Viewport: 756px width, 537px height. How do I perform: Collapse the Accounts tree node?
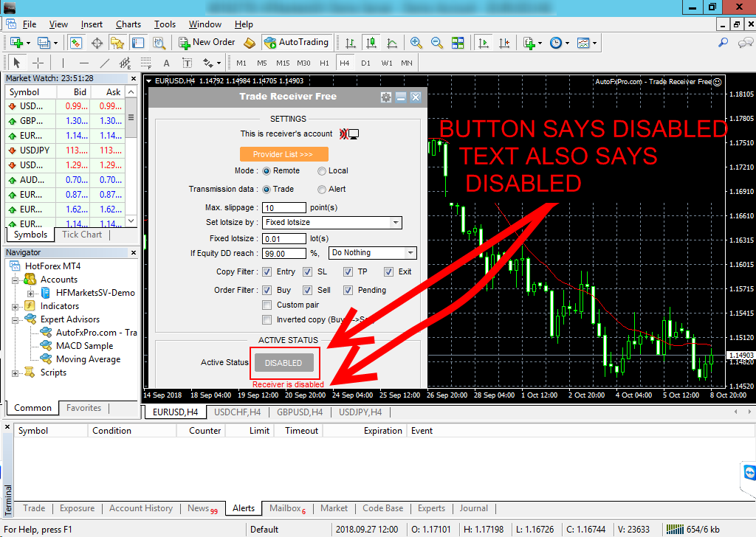coord(15,280)
